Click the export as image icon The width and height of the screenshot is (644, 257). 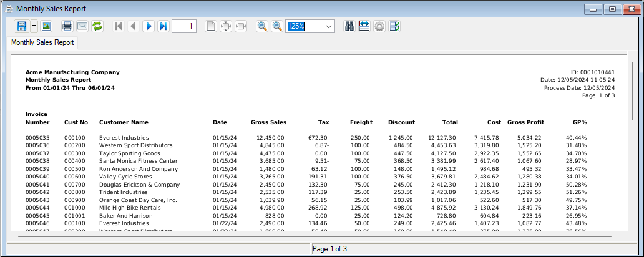point(46,26)
